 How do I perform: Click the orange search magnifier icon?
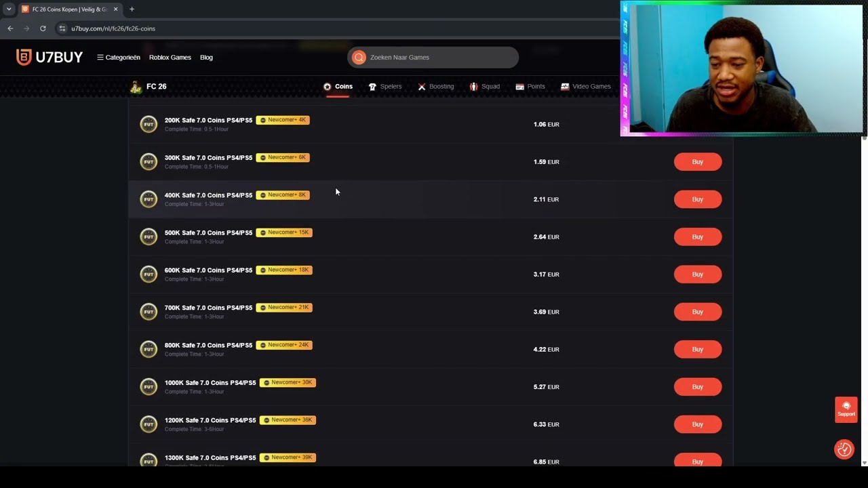click(x=359, y=58)
